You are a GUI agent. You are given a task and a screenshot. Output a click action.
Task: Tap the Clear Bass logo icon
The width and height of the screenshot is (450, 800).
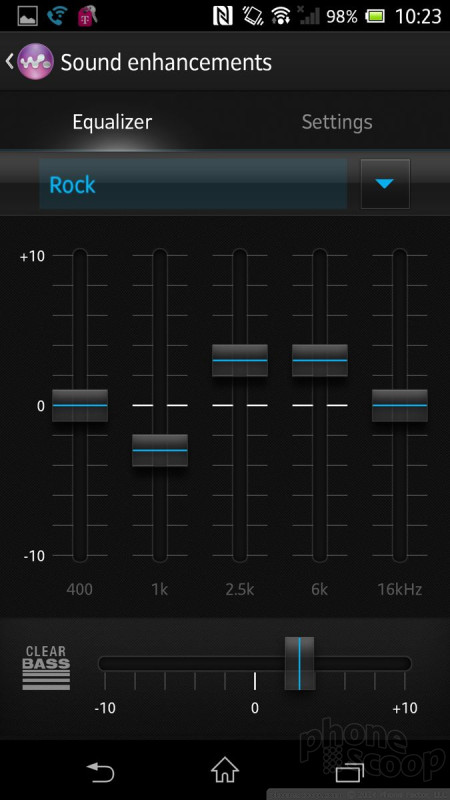tap(46, 668)
